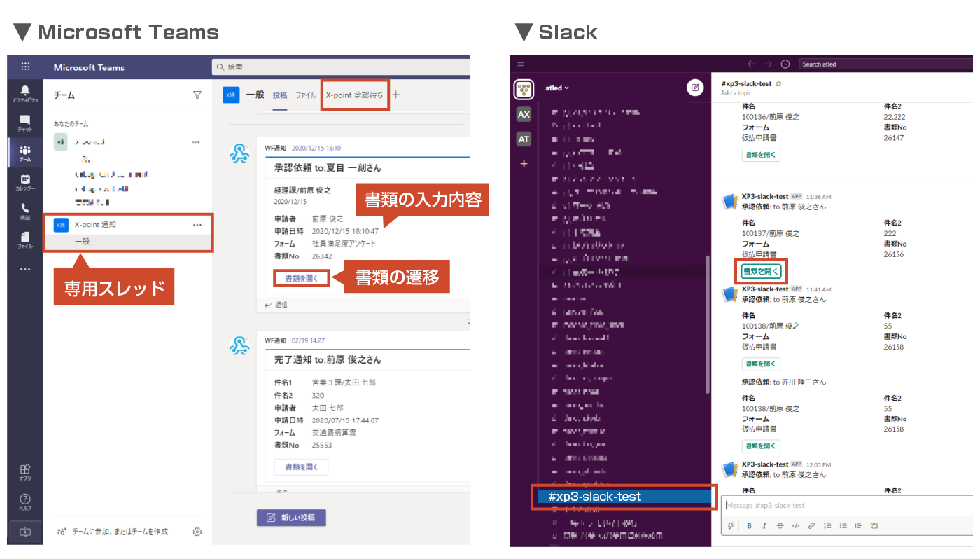Star the #xp3-slack-test channel
The height and width of the screenshot is (559, 980).
coord(778,83)
